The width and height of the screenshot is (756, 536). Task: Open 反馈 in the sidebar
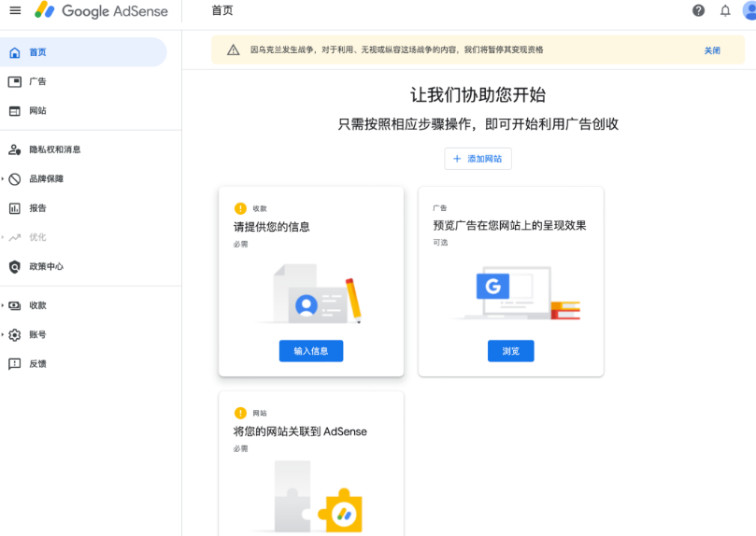(37, 364)
